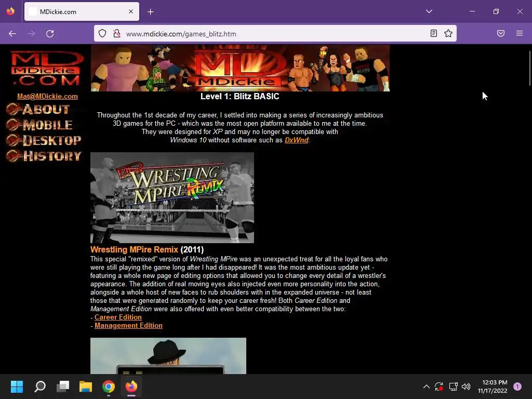Screen dimensions: 532x399
Task: Open the DESKTOP menu item
Action: [44, 140]
